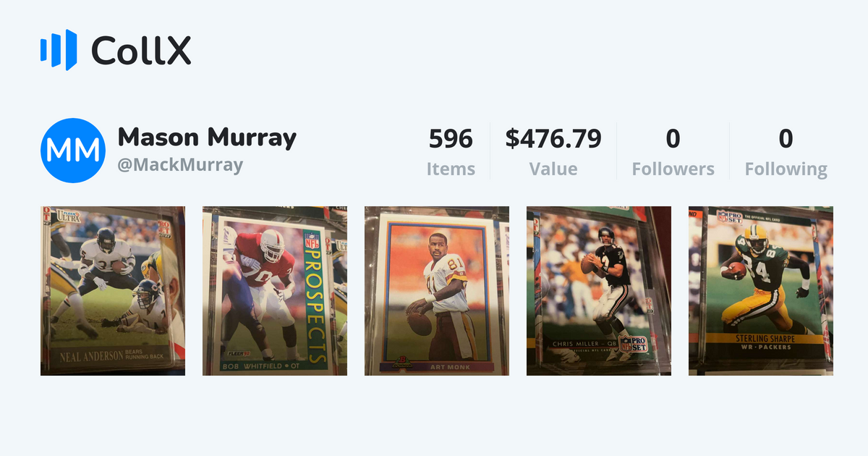The height and width of the screenshot is (456, 868).
Task: Click the Value label
Action: coord(553,169)
